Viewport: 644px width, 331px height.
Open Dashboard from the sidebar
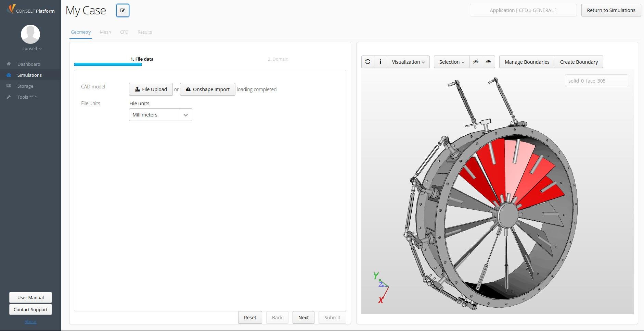29,64
